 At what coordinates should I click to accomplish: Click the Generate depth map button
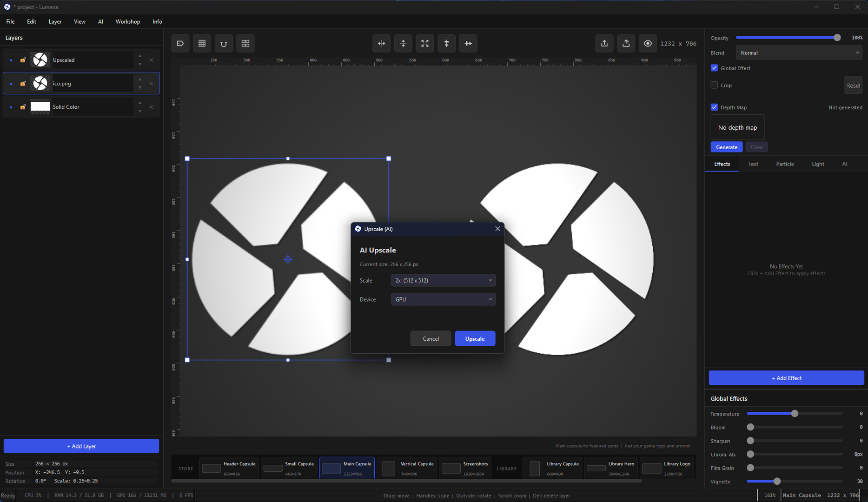[x=726, y=147]
